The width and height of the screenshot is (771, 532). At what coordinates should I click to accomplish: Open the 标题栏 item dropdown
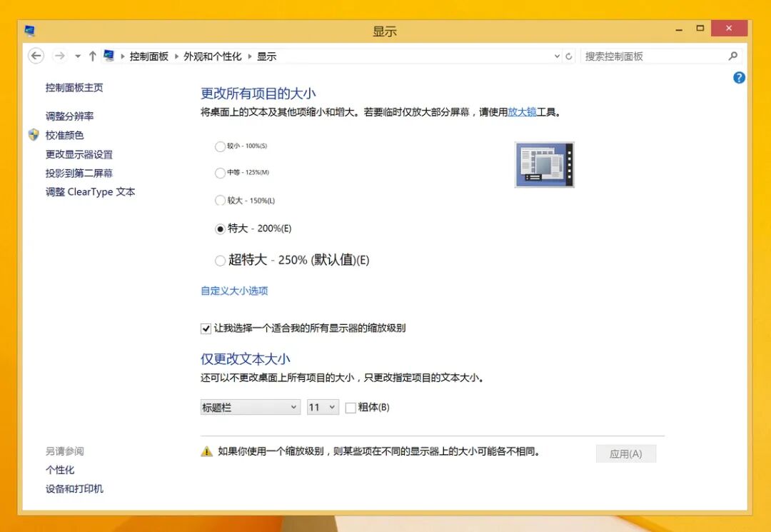tap(251, 407)
